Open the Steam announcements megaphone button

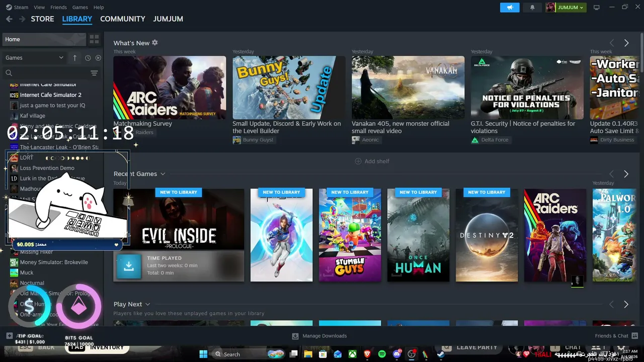(x=510, y=8)
